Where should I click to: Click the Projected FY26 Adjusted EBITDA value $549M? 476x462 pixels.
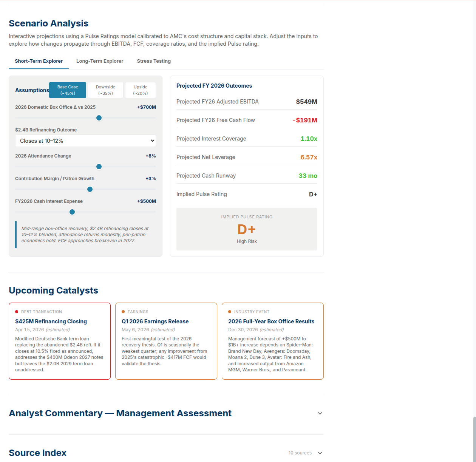pos(306,102)
